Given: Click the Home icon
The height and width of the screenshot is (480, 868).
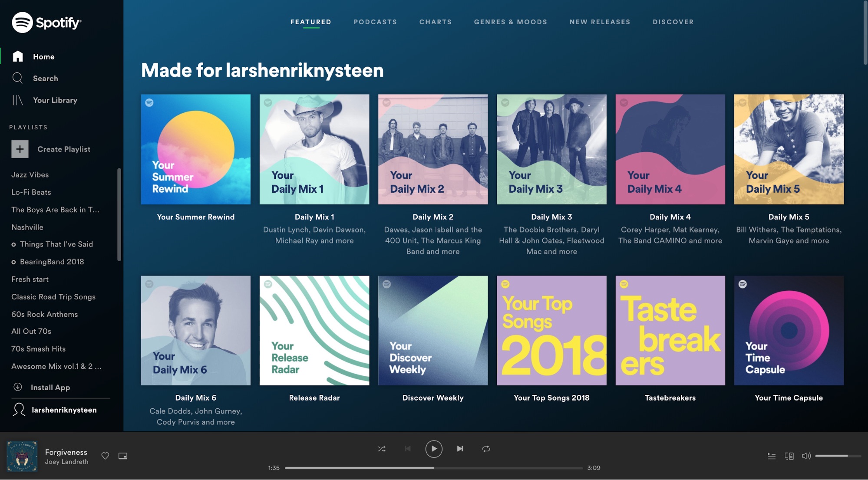Looking at the screenshot, I should click(17, 56).
